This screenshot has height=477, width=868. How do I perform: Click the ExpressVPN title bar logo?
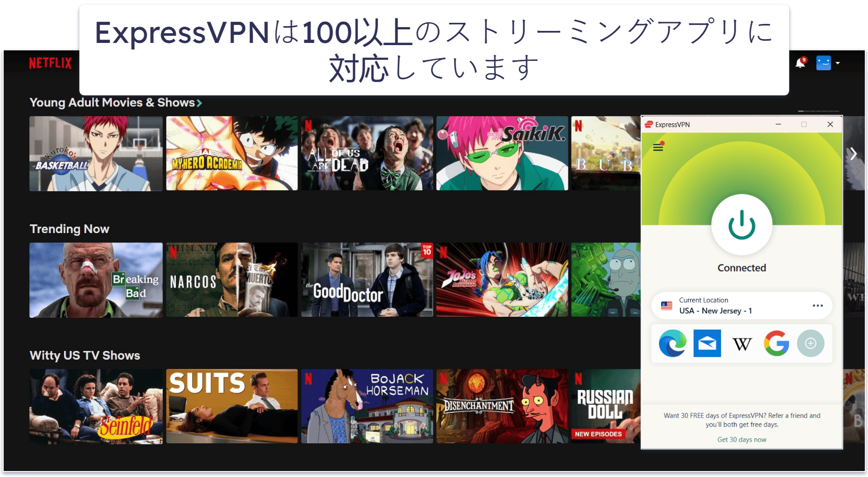pos(649,124)
